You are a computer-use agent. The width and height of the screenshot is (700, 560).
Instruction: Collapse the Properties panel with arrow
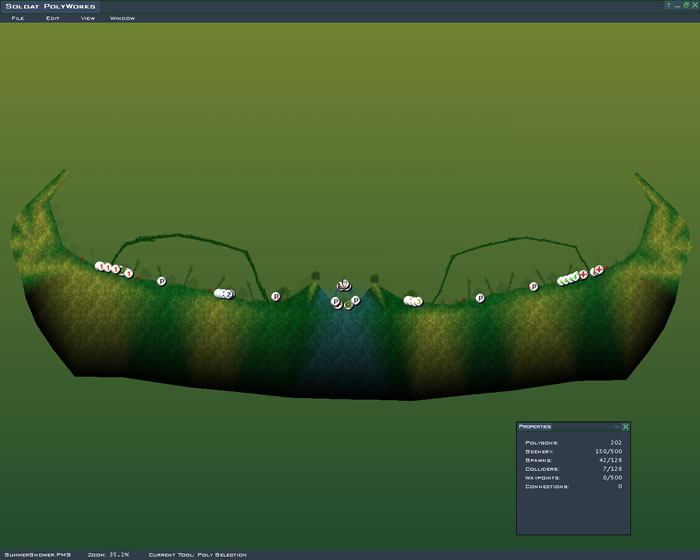tap(617, 426)
